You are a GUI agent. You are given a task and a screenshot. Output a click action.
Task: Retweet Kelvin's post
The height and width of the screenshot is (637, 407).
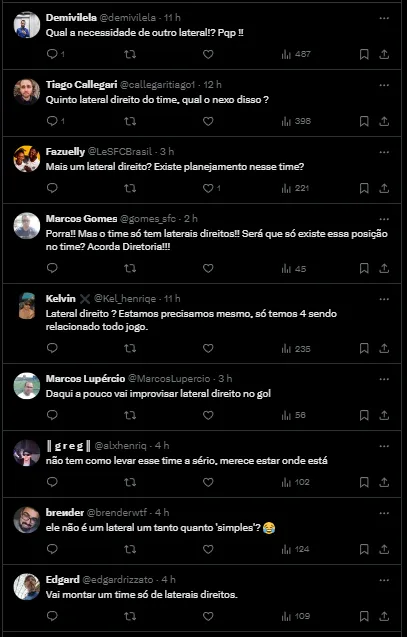130,348
